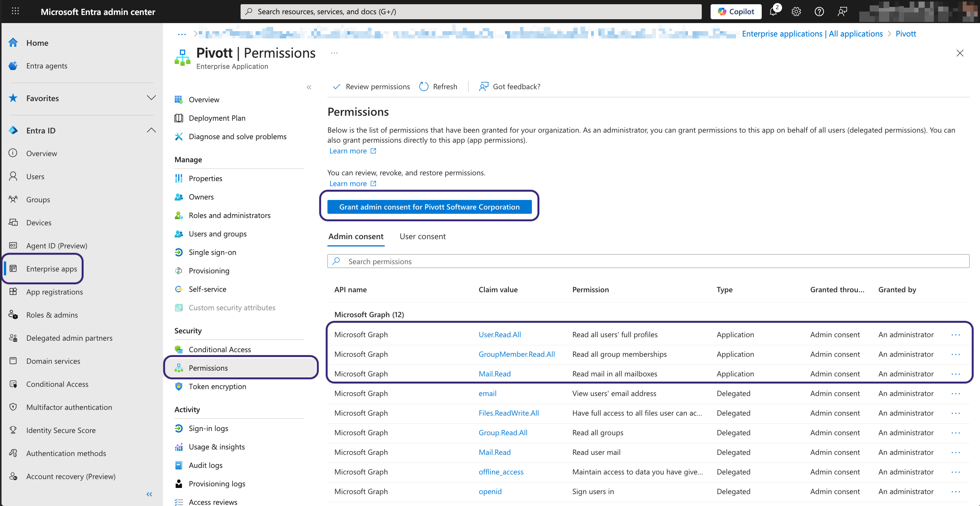Expand the Favorites section chevron
Screen dimensions: 980x506
tap(151, 98)
